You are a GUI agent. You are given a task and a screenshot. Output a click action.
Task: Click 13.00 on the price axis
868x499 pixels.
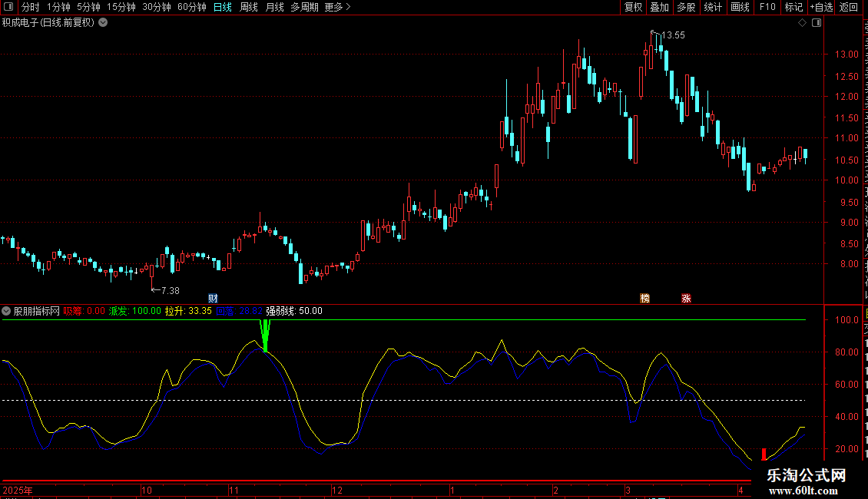[x=846, y=55]
